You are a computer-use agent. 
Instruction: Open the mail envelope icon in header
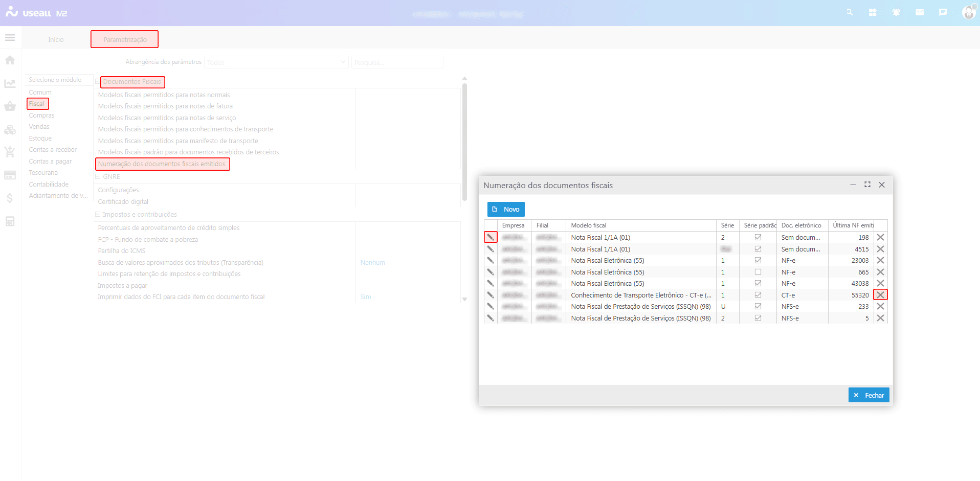920,12
